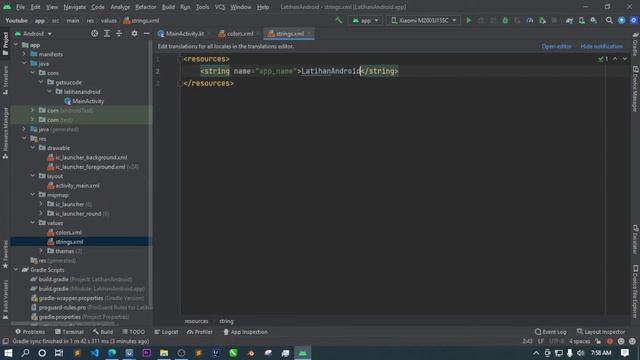Collapse the Gradle Scripts node
Image resolution: width=640 pixels, height=360 pixels.
pyautogui.click(x=16, y=270)
